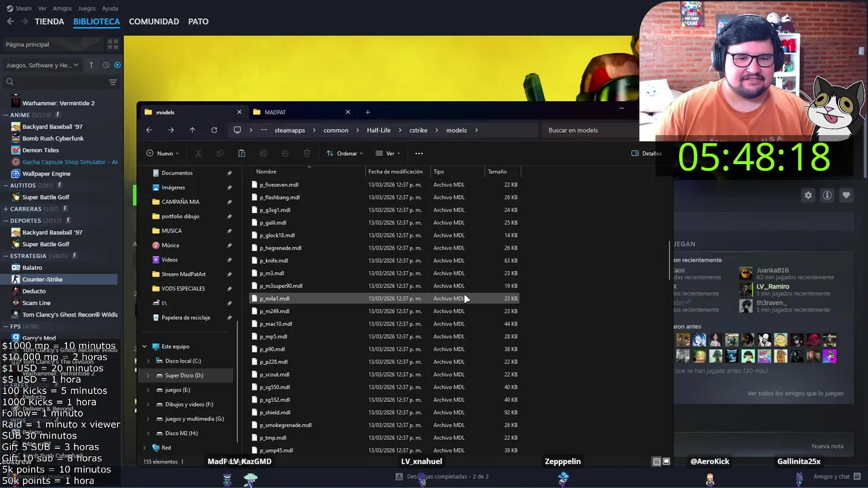Open Counter-Strike settings gear in Steam
The image size is (868, 488).
coord(808,195)
